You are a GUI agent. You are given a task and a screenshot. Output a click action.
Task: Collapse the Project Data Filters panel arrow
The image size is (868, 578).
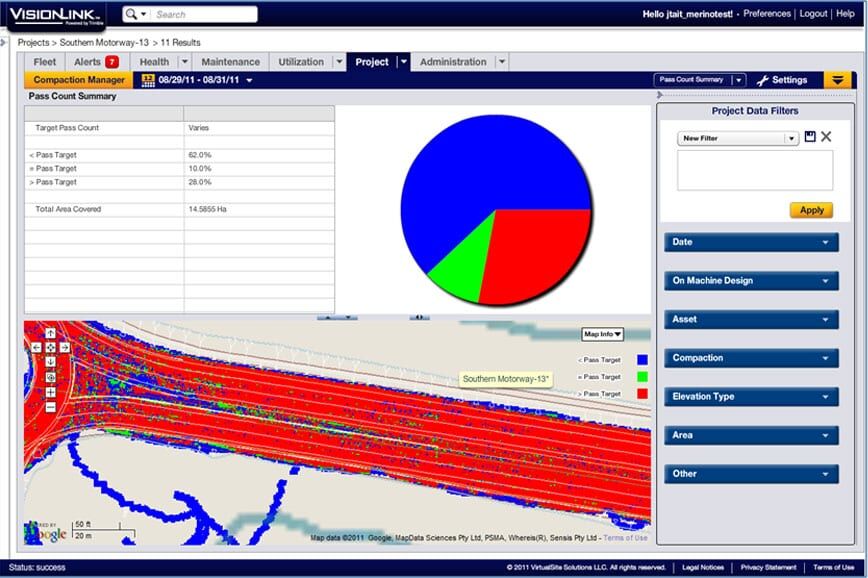659,95
